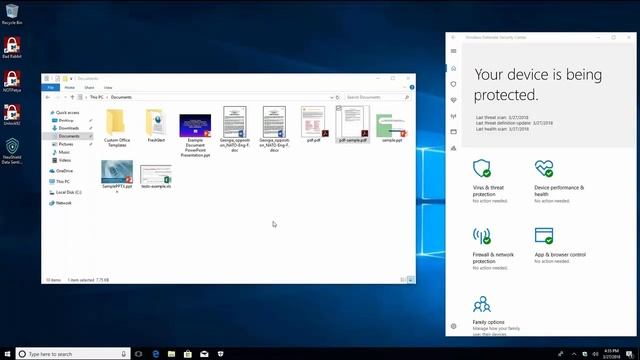Image resolution: width=640 pixels, height=360 pixels.
Task: Select Videos in navigation pane
Action: pos(64,160)
